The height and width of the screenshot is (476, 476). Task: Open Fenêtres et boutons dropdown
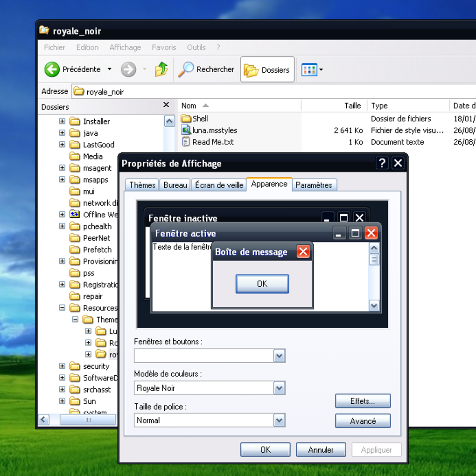pos(279,356)
